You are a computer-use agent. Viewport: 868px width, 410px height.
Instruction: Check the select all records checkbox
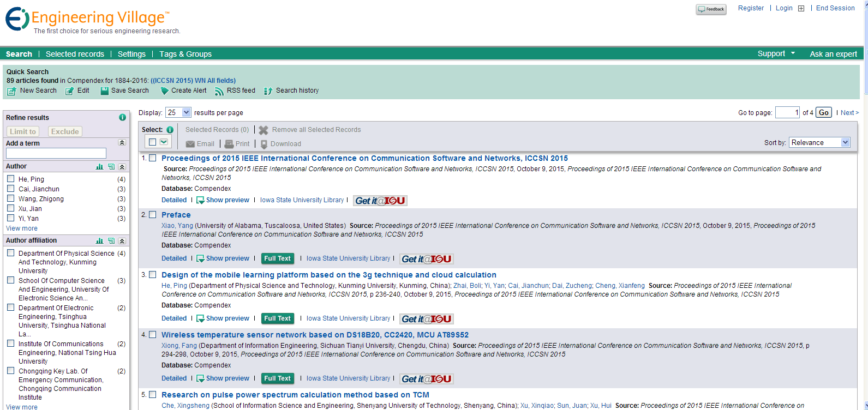[153, 142]
